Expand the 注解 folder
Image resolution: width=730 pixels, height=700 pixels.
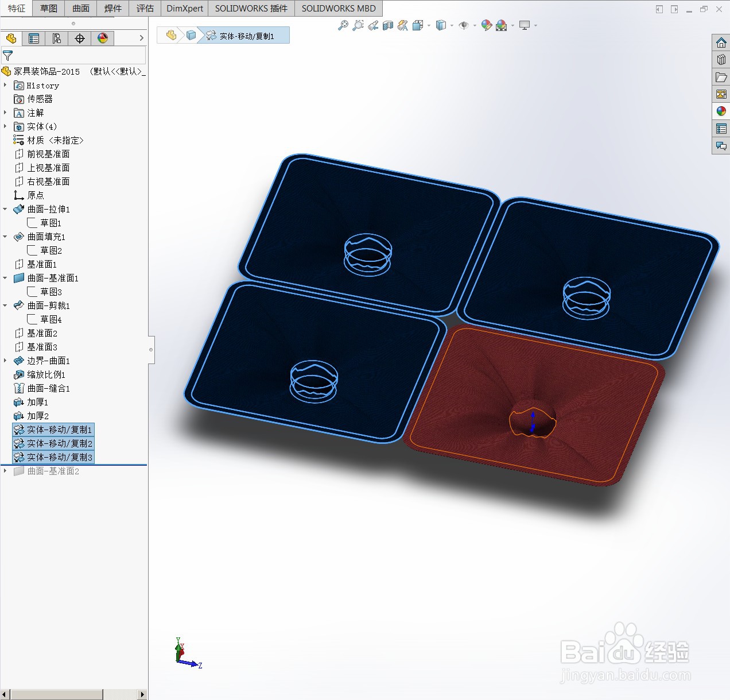point(5,113)
